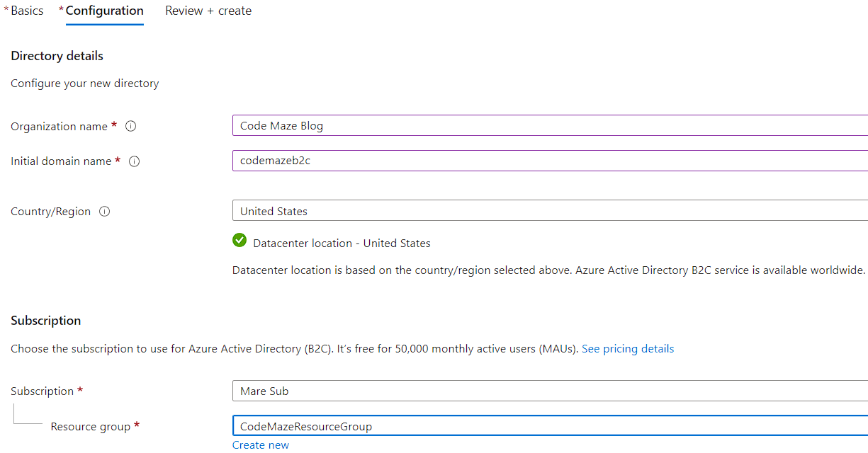Click the Initial domain name label text
This screenshot has height=453, width=868.
pos(61,161)
